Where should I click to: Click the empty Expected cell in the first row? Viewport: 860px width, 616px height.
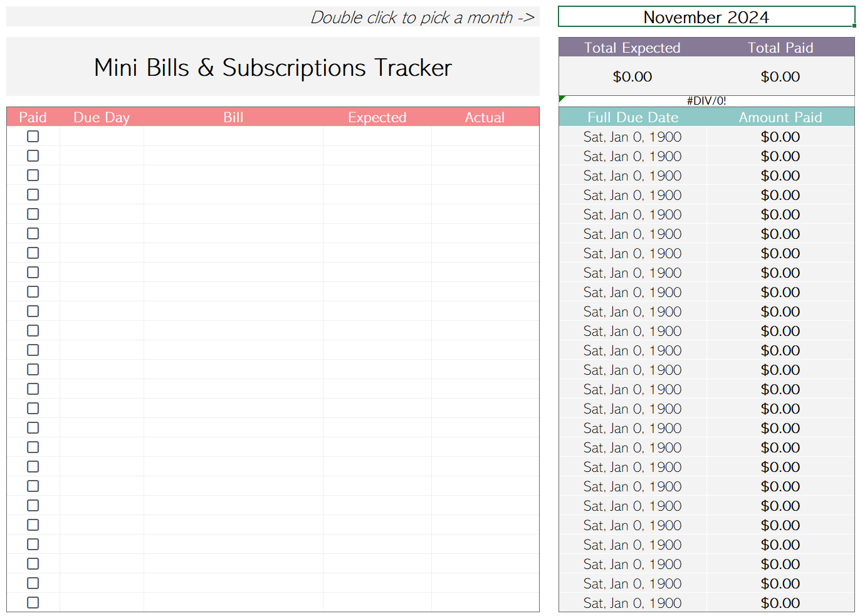coord(377,137)
